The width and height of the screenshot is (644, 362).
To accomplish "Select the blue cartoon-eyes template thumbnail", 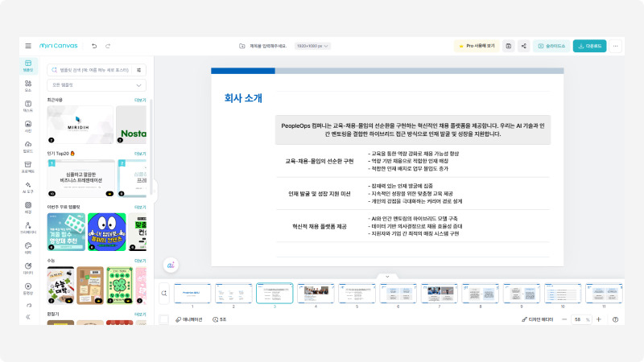I will (x=107, y=232).
